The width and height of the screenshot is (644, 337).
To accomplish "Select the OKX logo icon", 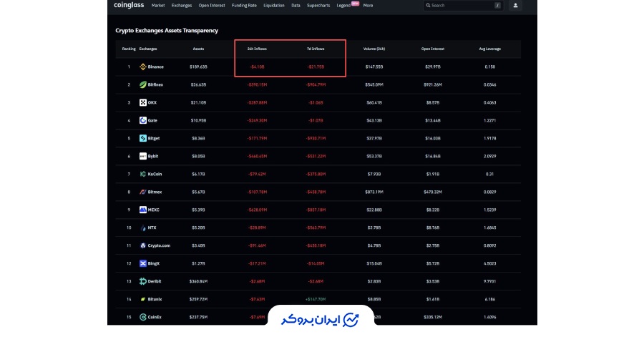I will 143,102.
